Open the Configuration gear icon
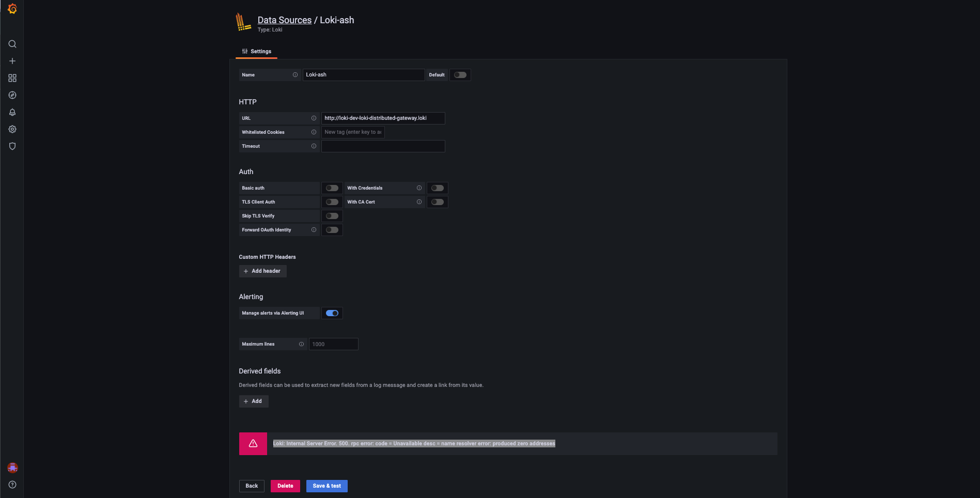This screenshot has height=498, width=980. pos(12,129)
